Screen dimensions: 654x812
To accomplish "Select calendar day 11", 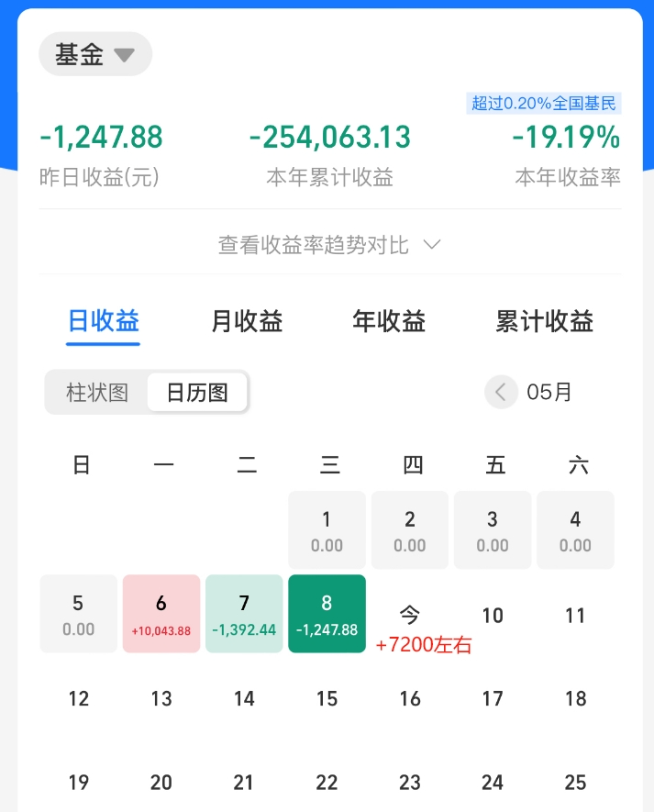I will click(575, 616).
